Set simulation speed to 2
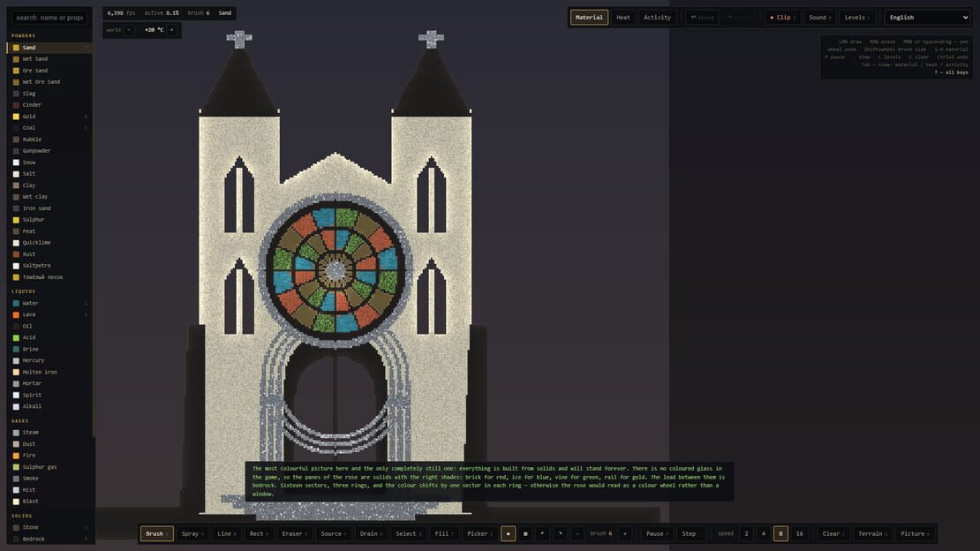 point(746,533)
